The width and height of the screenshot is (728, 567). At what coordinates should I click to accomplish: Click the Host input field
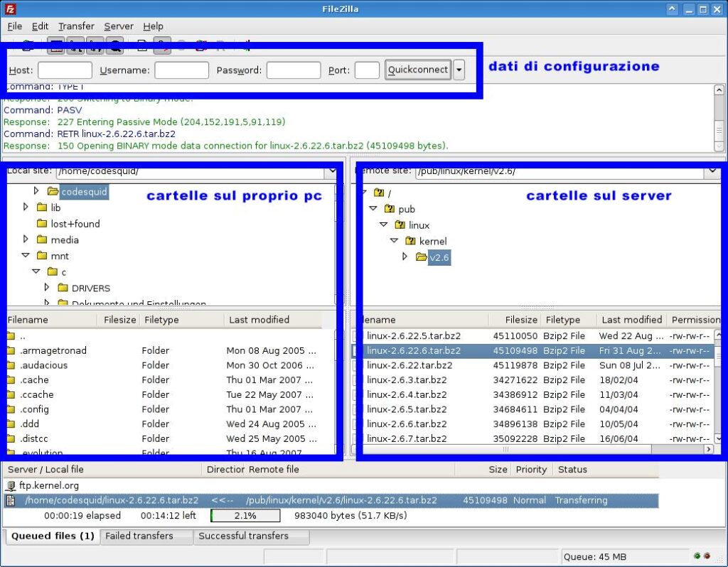[x=65, y=70]
